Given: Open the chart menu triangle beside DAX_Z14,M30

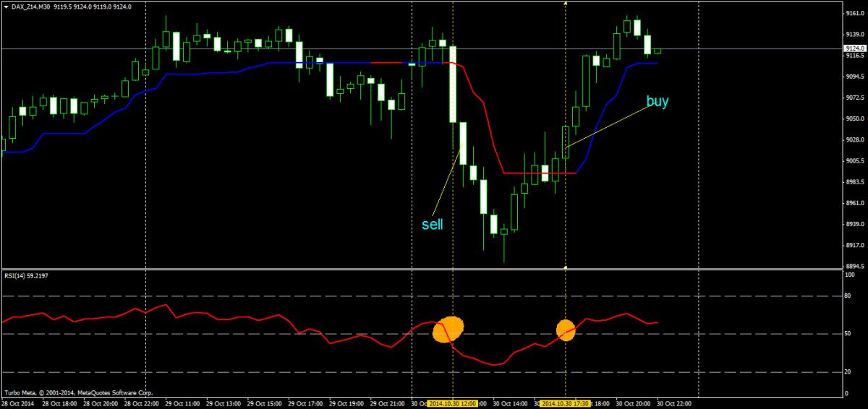Looking at the screenshot, I should tap(5, 6).
